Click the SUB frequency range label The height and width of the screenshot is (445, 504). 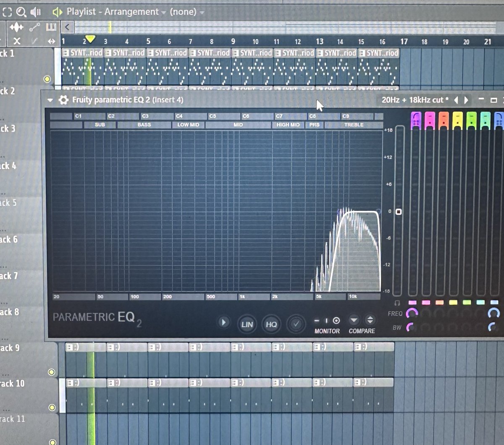pos(100,125)
